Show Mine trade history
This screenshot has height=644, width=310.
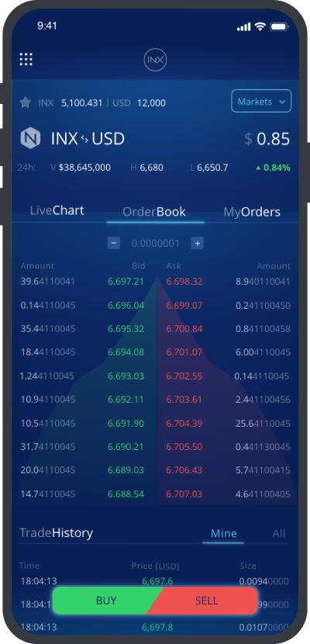tap(223, 533)
